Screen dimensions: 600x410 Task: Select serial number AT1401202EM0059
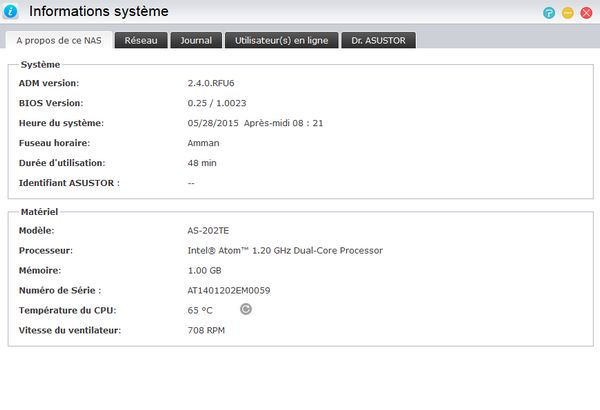[229, 291]
